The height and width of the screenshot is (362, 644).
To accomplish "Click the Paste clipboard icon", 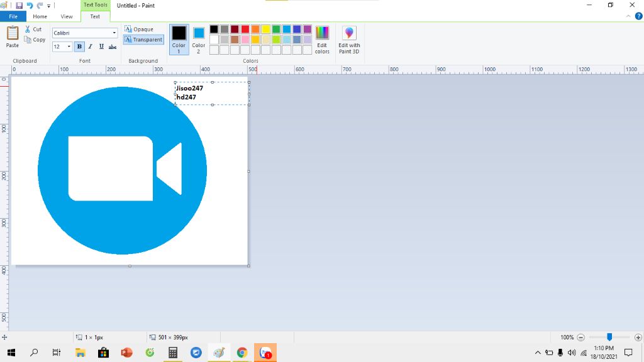I will (13, 33).
